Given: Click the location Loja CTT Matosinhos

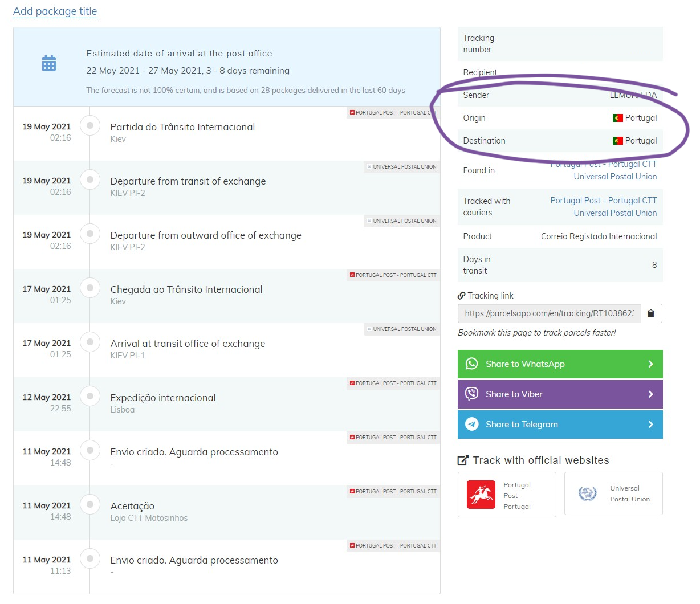Looking at the screenshot, I should [x=149, y=518].
